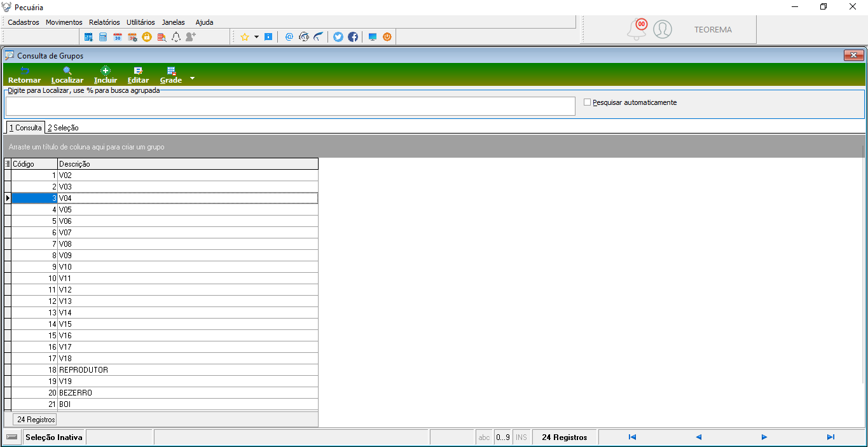Open the Twitter icon
This screenshot has height=447, width=868.
[338, 37]
